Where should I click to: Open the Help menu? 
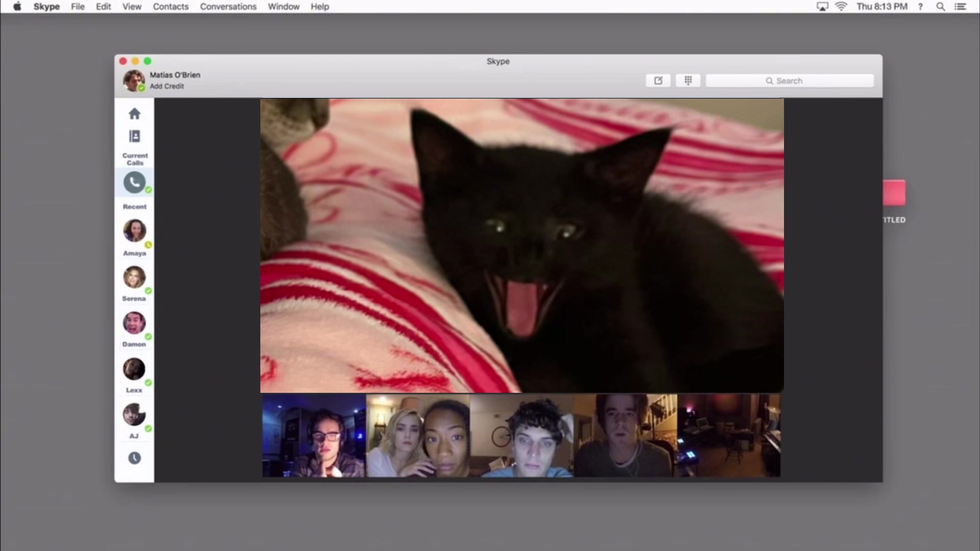(320, 7)
